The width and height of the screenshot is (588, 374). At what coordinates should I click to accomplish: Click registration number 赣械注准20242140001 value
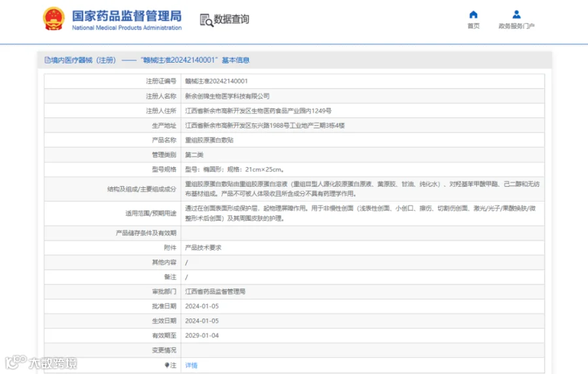click(216, 82)
